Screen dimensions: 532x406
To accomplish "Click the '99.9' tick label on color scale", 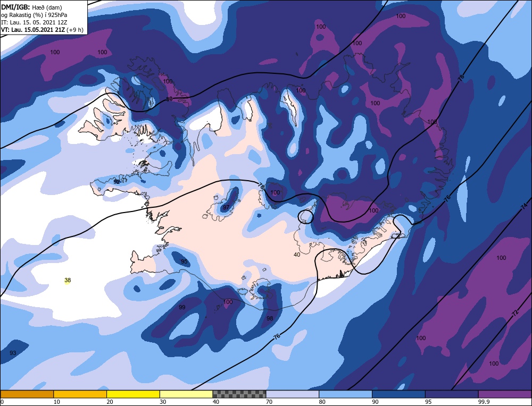I will (483, 402).
